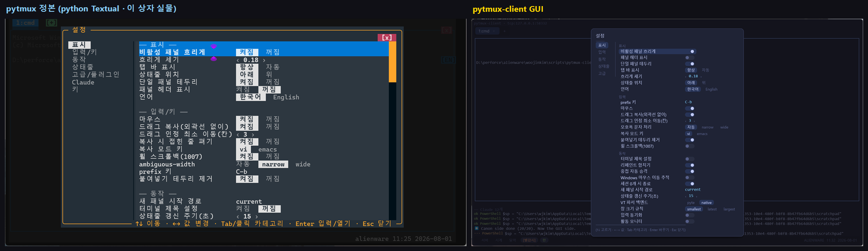This screenshot has width=868, height=251.
Task: Toggle 활동 모니터 switch in GUI settings
Action: [x=690, y=221]
